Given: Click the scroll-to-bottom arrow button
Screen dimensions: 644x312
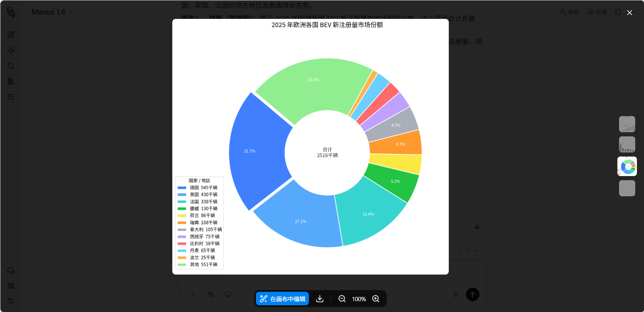Looking at the screenshot, I should pyautogui.click(x=477, y=227).
